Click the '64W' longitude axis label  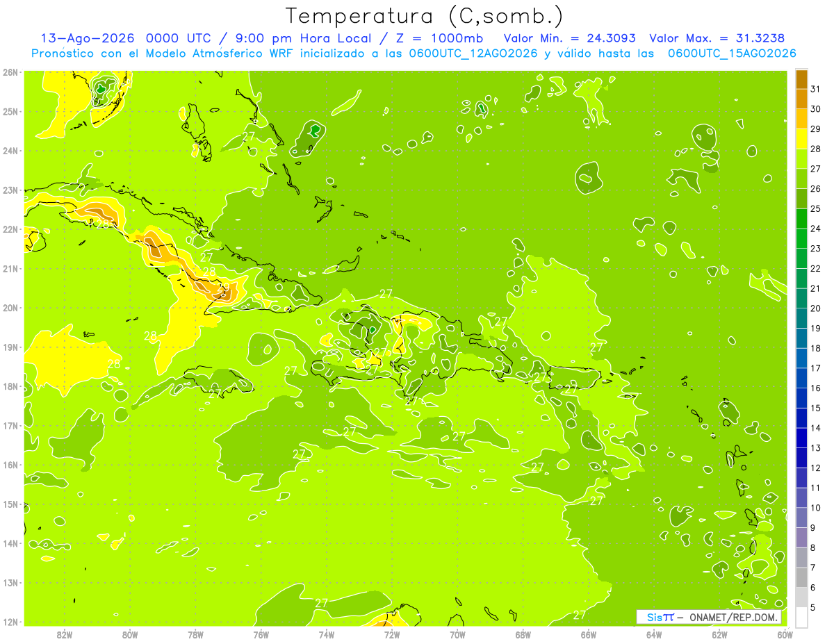coord(654,634)
